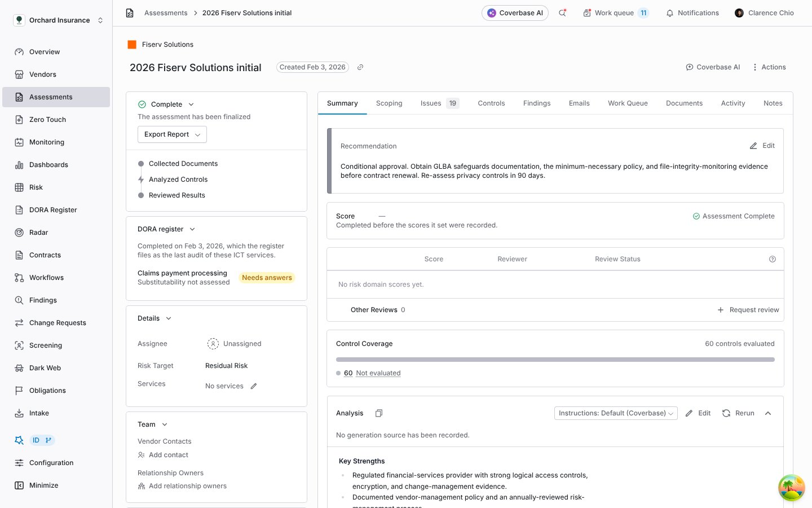Open the Obligations flag icon
Image resolution: width=812 pixels, height=508 pixels.
19,391
